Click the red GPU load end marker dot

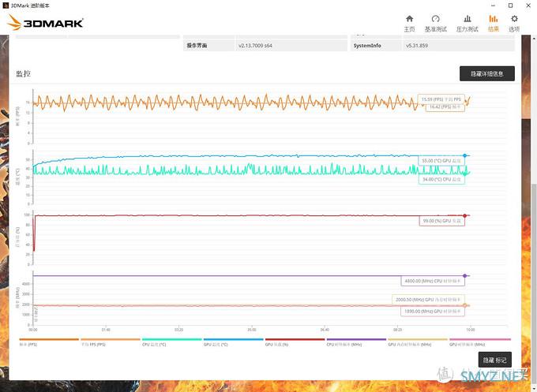(464, 215)
